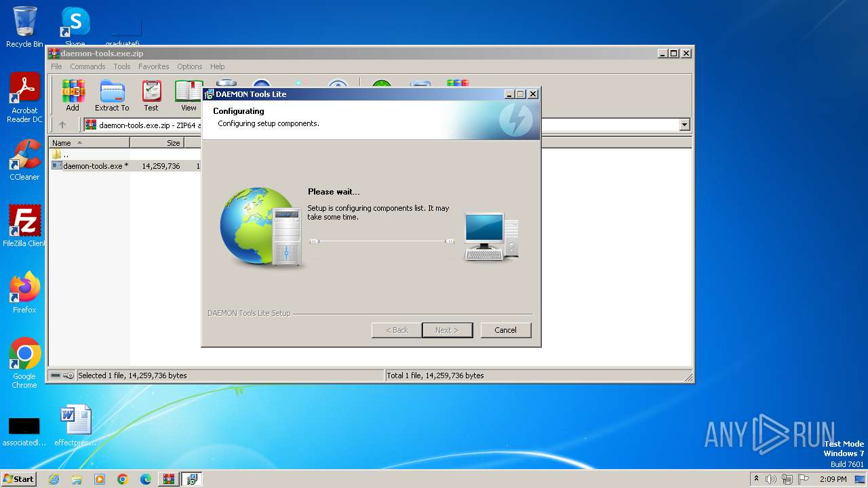Open the Google Chrome desktop shortcut

24,363
